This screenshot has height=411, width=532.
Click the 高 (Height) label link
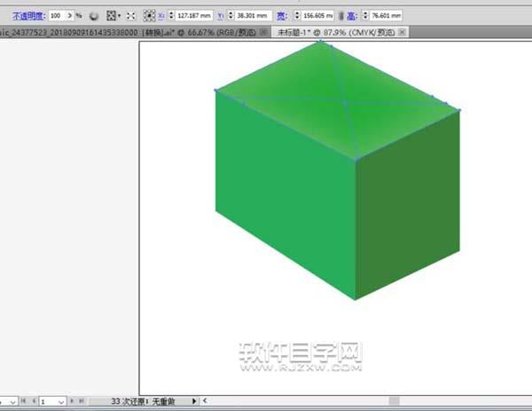352,16
